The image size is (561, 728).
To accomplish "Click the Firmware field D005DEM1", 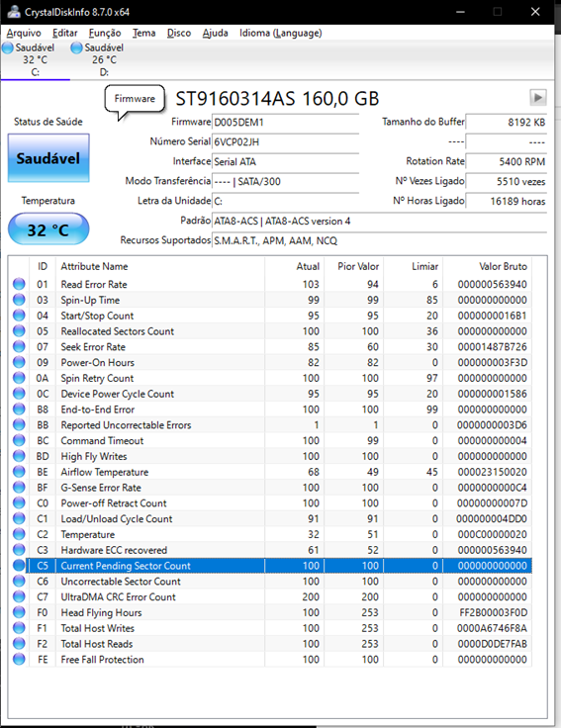I will 285,122.
